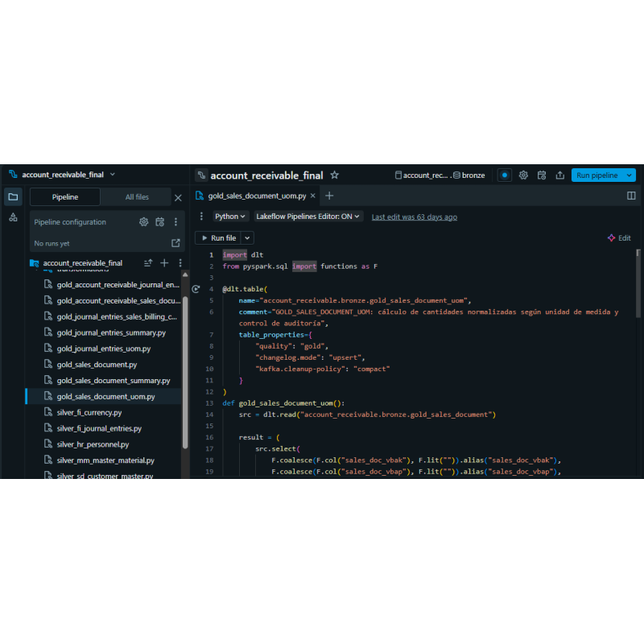Select the folder browser icon in left rail
644x644 pixels.
[13, 196]
